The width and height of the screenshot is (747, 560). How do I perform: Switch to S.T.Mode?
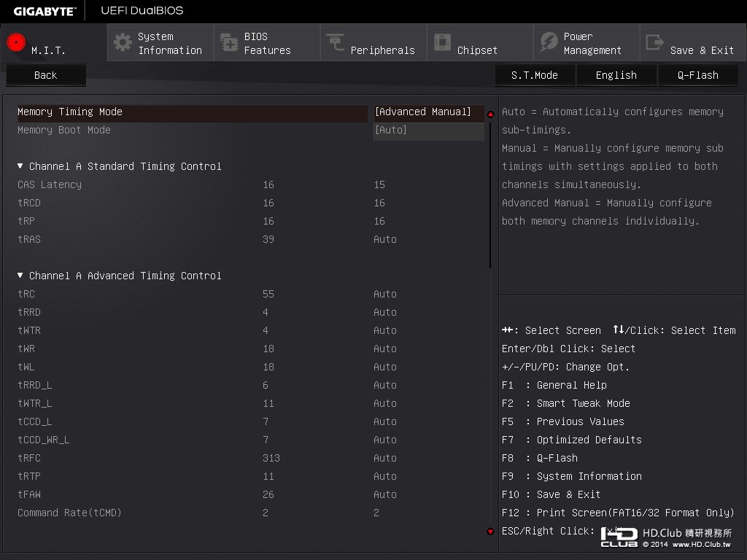tap(535, 75)
